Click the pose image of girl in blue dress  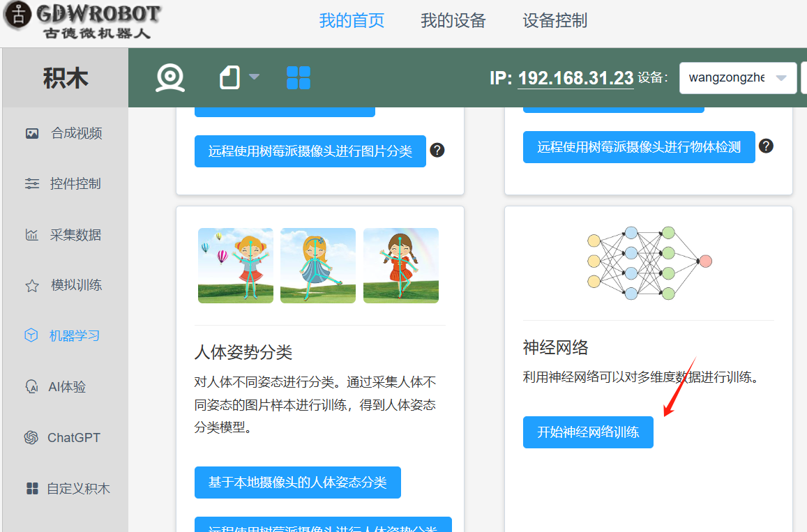tap(318, 266)
